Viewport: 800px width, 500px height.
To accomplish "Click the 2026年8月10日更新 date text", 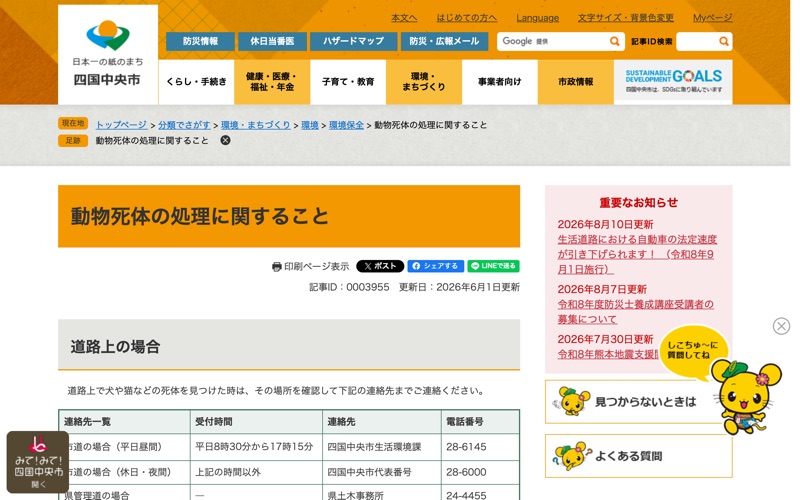I will click(x=605, y=224).
